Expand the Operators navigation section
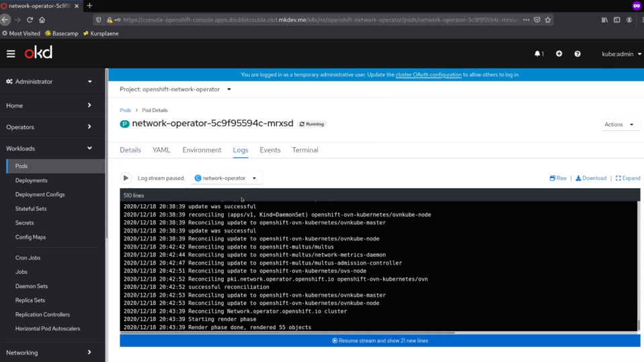Screen dimensions: 644x362 click(x=49, y=127)
